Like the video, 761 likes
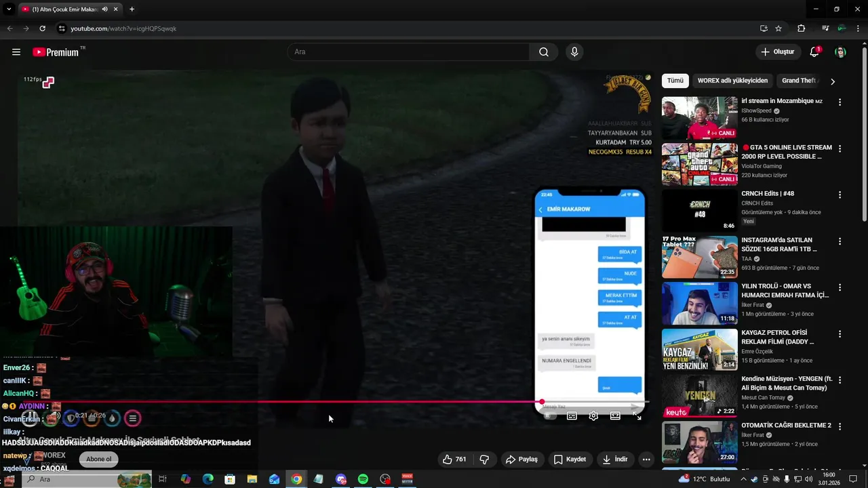Screen dimensions: 868x488 point(454,460)
